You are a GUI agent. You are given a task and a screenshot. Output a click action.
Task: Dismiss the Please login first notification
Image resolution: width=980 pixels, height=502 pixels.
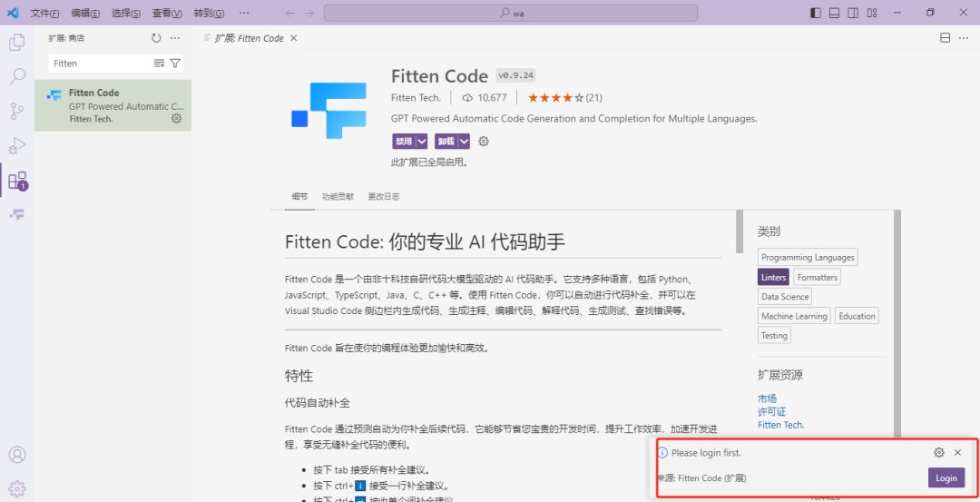[x=957, y=452]
